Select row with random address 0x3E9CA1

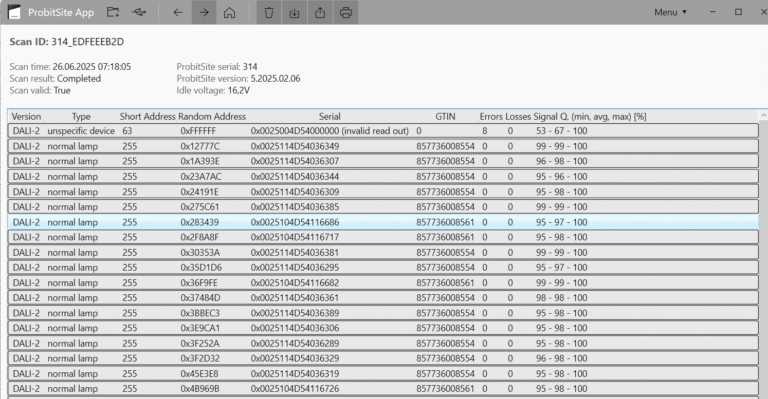pyautogui.click(x=383, y=328)
